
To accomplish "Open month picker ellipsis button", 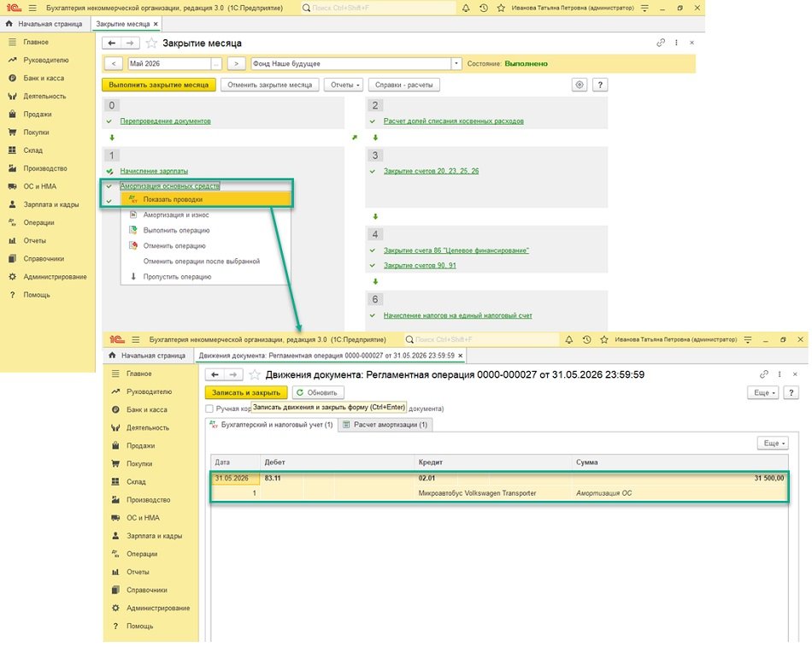I will click(x=216, y=64).
